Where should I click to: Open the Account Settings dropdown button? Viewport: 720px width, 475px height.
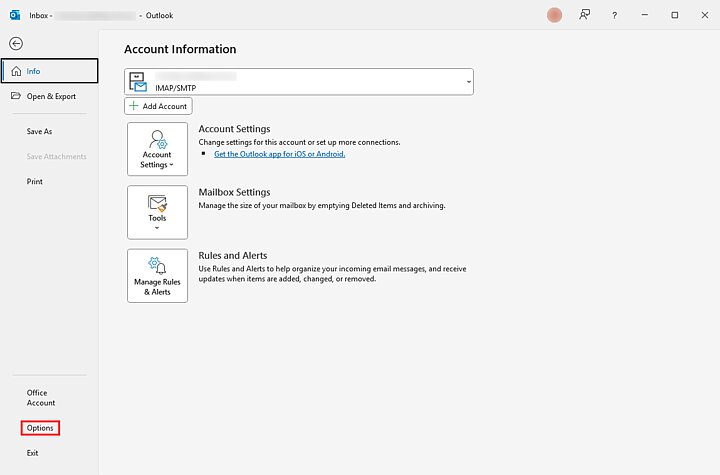pyautogui.click(x=158, y=149)
